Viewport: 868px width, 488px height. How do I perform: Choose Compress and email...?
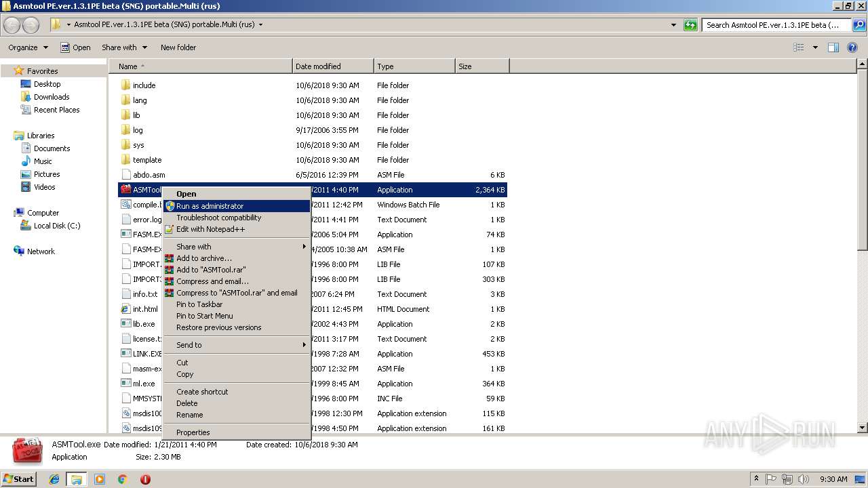[x=237, y=281]
